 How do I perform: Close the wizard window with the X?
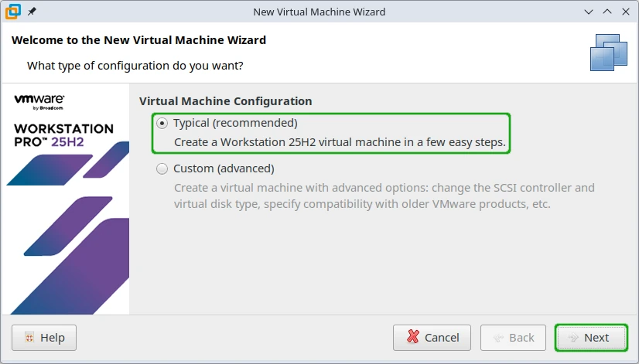(625, 12)
